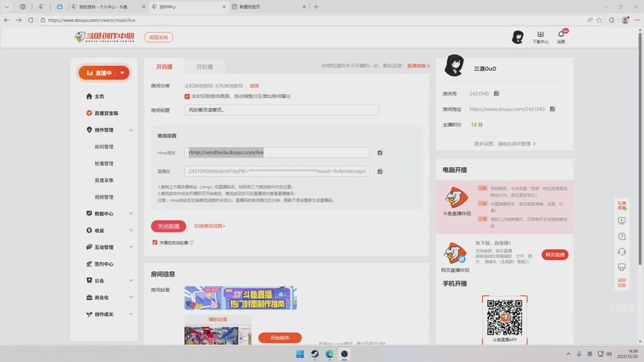Open Microsoft Edge from the taskbar
The height and width of the screenshot is (362, 644).
tap(329, 354)
